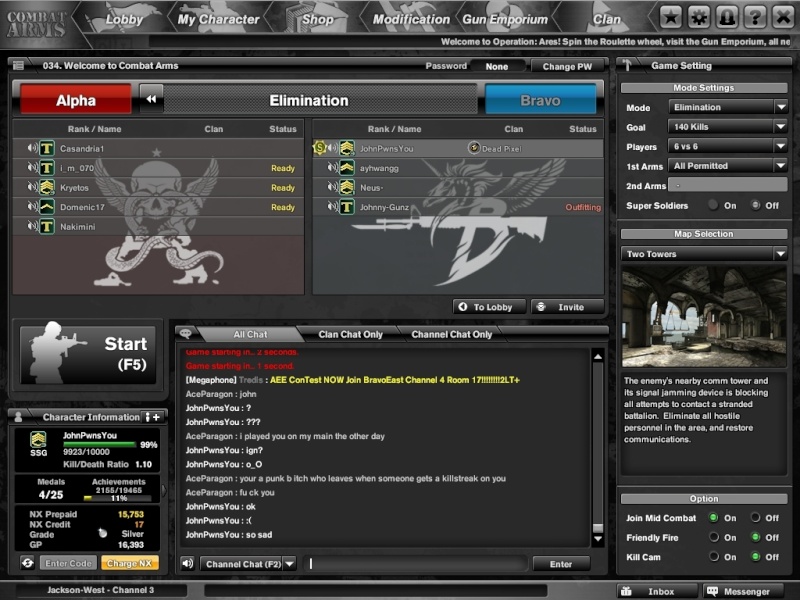Turn Super Soldiers On
The height and width of the screenshot is (600, 800).
(x=713, y=205)
